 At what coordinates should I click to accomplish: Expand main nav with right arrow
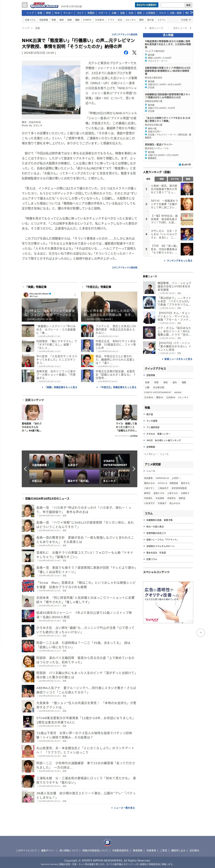(191, 13)
